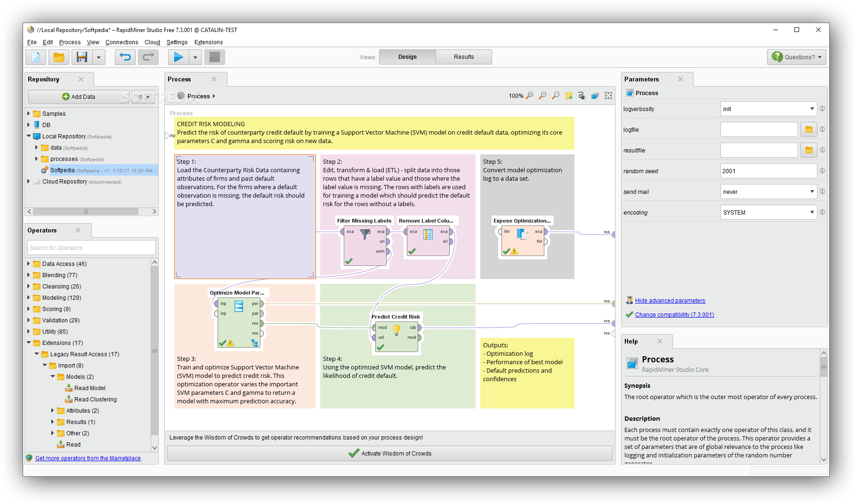This screenshot has height=504, width=857.
Task: Expand the DB repository node
Action: tap(29, 125)
